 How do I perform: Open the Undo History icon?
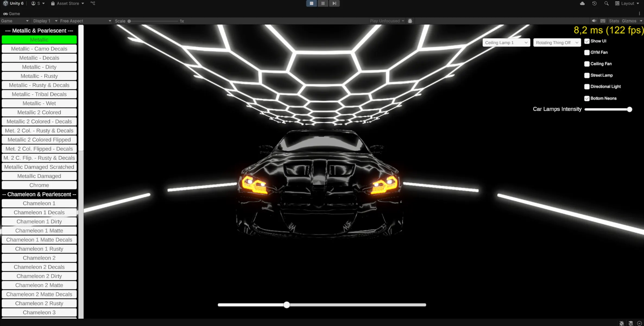tap(594, 3)
